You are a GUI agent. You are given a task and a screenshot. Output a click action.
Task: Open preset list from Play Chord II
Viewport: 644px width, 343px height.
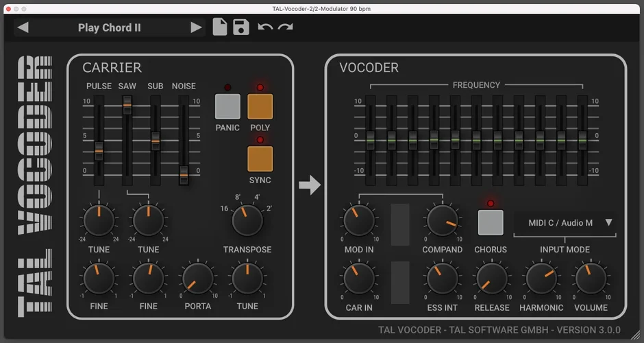tap(110, 27)
